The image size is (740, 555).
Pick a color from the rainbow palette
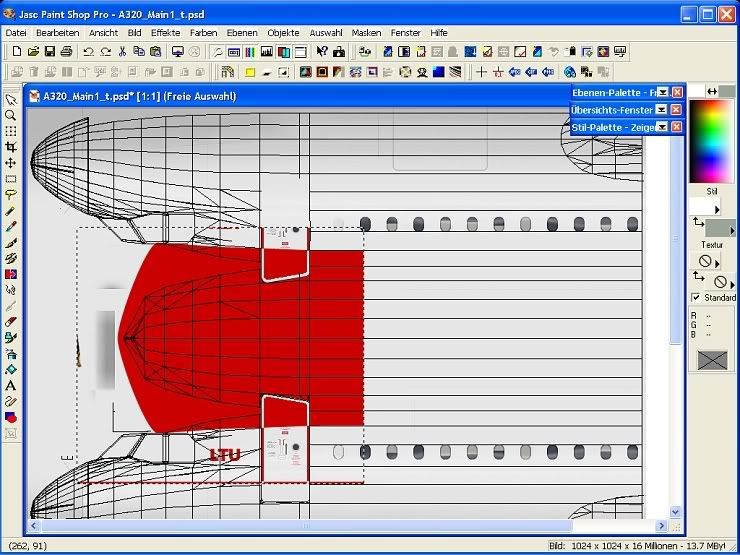[x=712, y=140]
